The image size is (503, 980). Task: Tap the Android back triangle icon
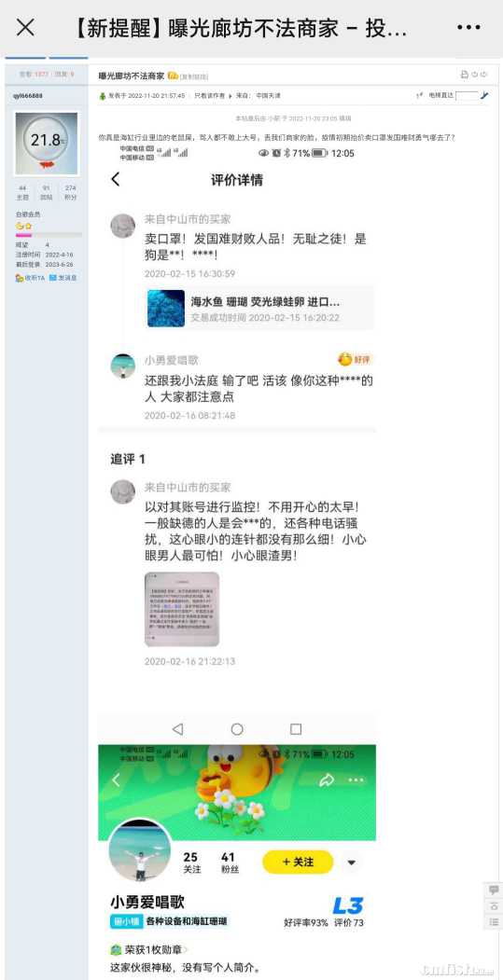point(177,729)
